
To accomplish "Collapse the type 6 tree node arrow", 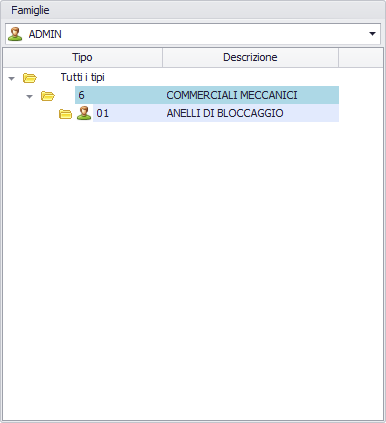I will (30, 97).
